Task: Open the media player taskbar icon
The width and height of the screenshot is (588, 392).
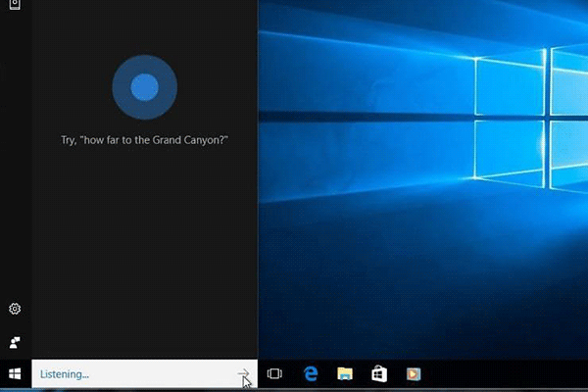Action: click(414, 373)
